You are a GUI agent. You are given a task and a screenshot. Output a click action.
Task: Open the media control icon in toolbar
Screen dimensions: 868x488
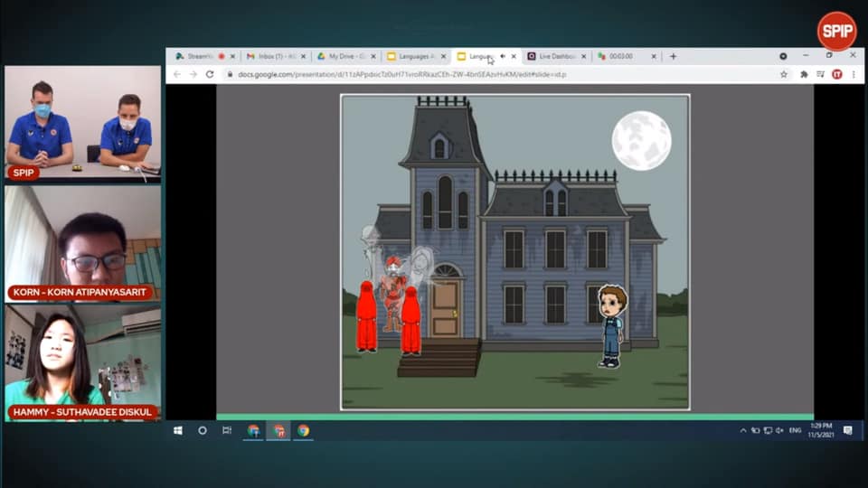pyautogui.click(x=820, y=74)
